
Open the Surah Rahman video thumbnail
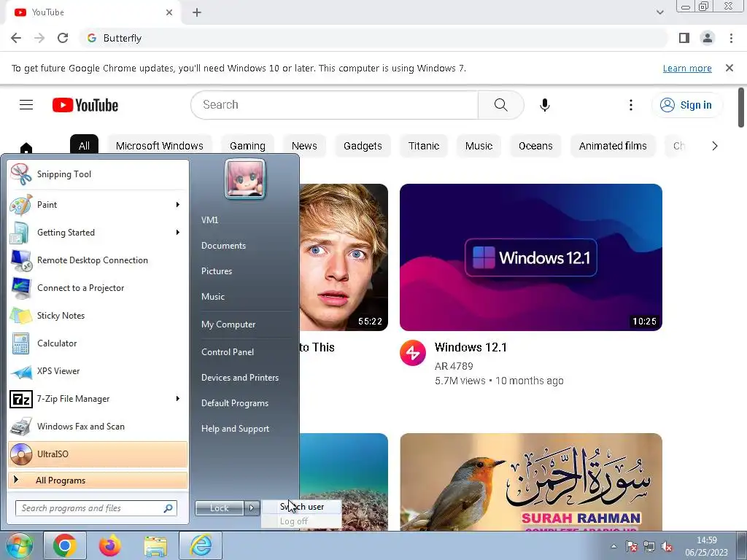pyautogui.click(x=531, y=482)
